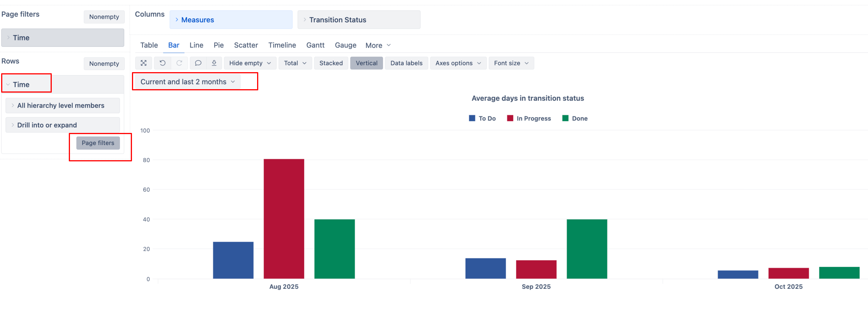Click the red In Progress legend square
The height and width of the screenshot is (319, 868).
click(510, 118)
